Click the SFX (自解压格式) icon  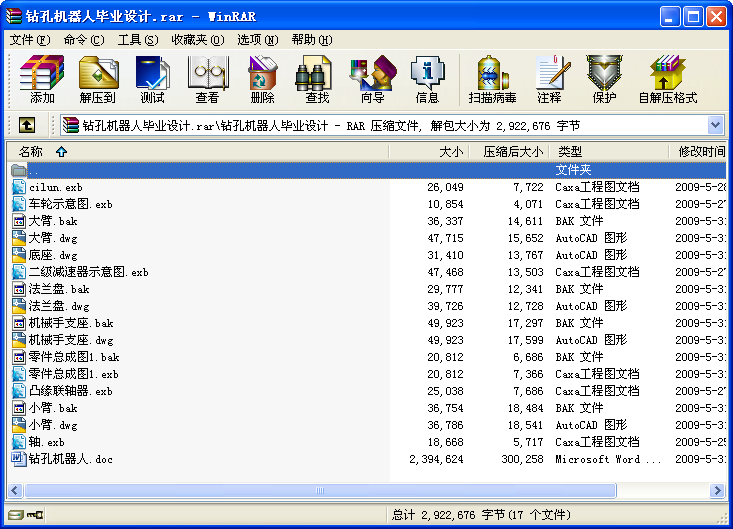coord(668,79)
